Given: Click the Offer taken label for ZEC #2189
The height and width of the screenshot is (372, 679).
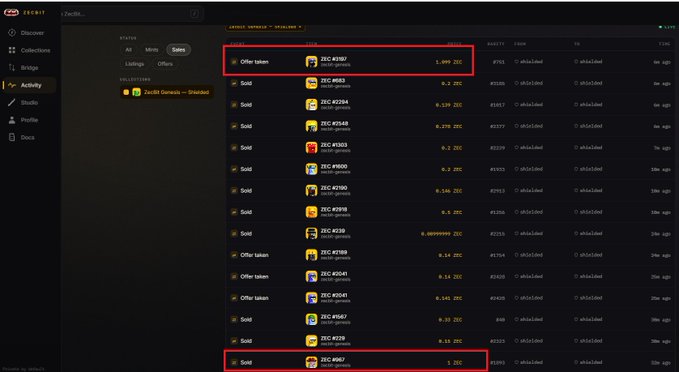Looking at the screenshot, I should click(254, 255).
